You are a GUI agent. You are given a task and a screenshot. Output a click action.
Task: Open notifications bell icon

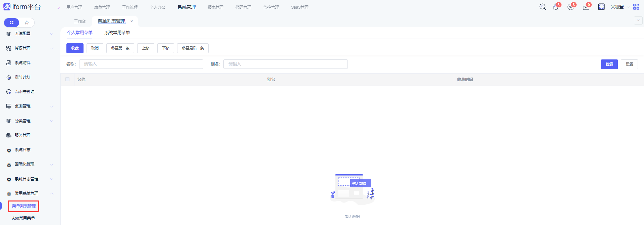555,7
